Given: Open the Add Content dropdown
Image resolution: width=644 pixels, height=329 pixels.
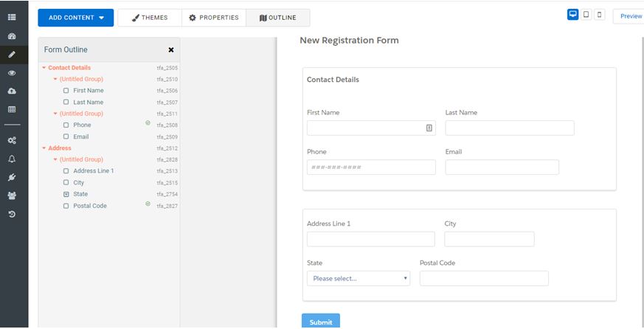Looking at the screenshot, I should click(75, 18).
